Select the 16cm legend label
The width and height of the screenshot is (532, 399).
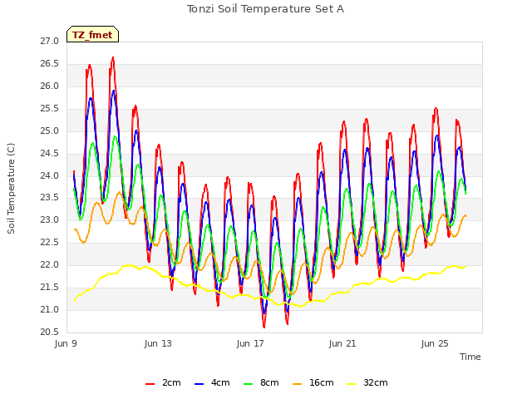coord(322,382)
